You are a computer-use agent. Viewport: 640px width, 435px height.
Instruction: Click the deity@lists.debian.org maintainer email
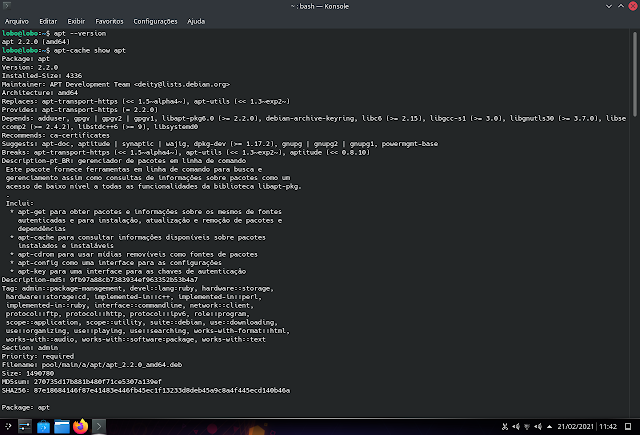tap(182, 84)
